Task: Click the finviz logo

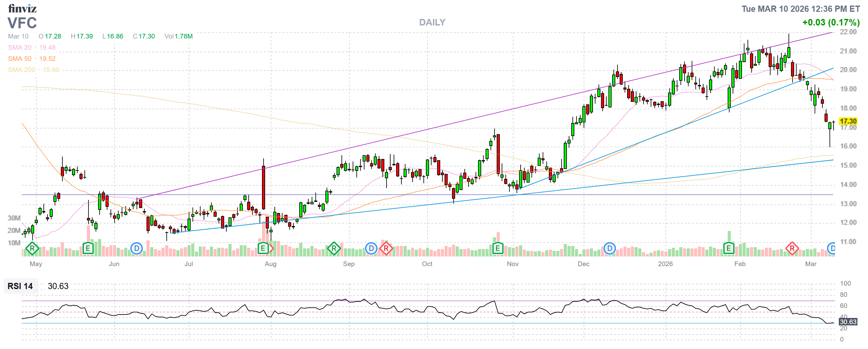Action: [22, 8]
